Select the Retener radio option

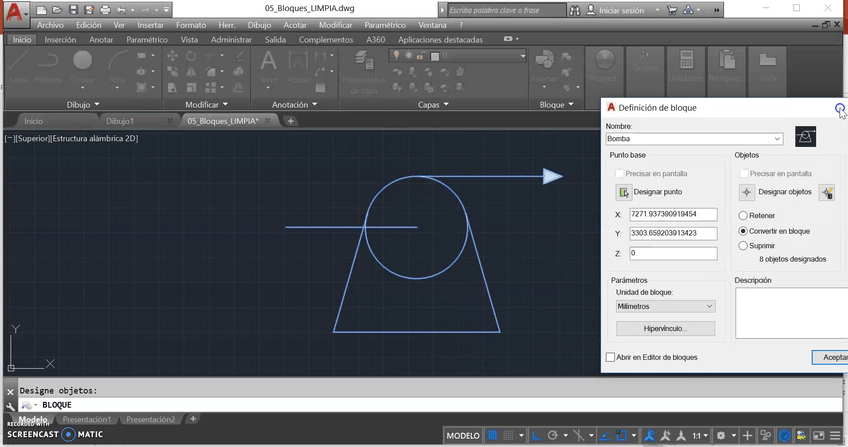point(743,215)
